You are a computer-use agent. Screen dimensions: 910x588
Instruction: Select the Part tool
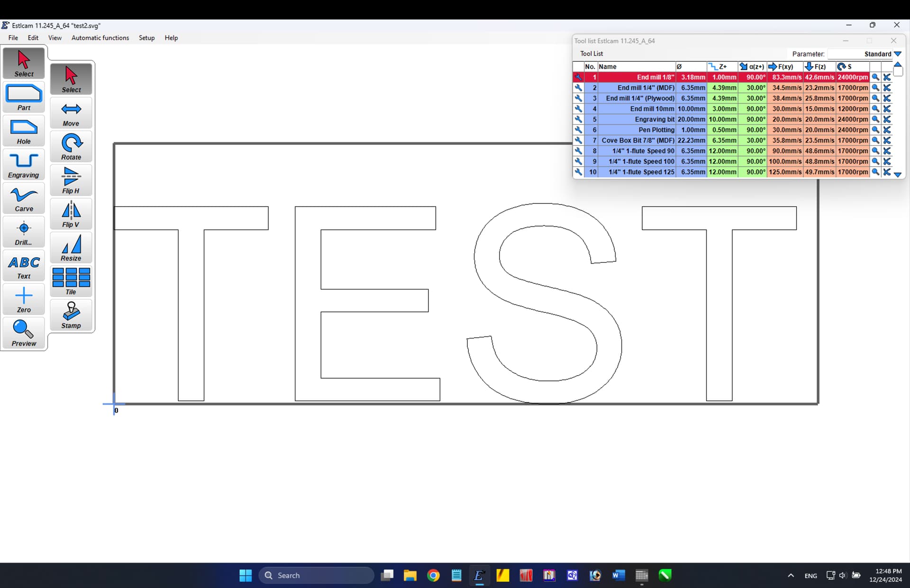point(24,97)
